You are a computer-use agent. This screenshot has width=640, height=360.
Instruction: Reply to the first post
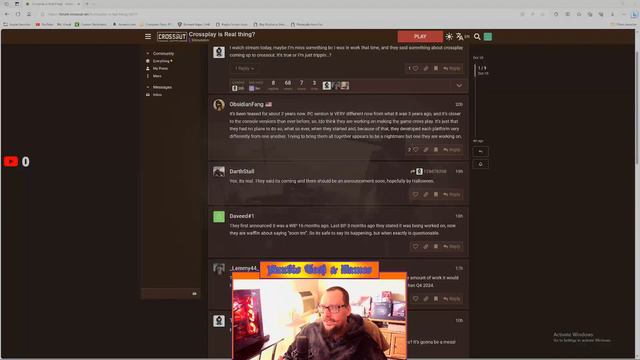coord(452,69)
